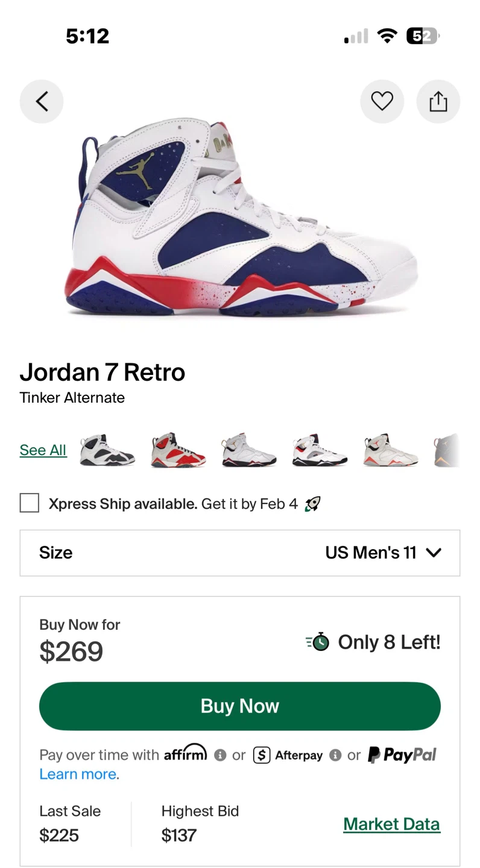Screen dimensions: 480x868
Task: Select the first black-and-white colorway thumbnail
Action: [107, 451]
